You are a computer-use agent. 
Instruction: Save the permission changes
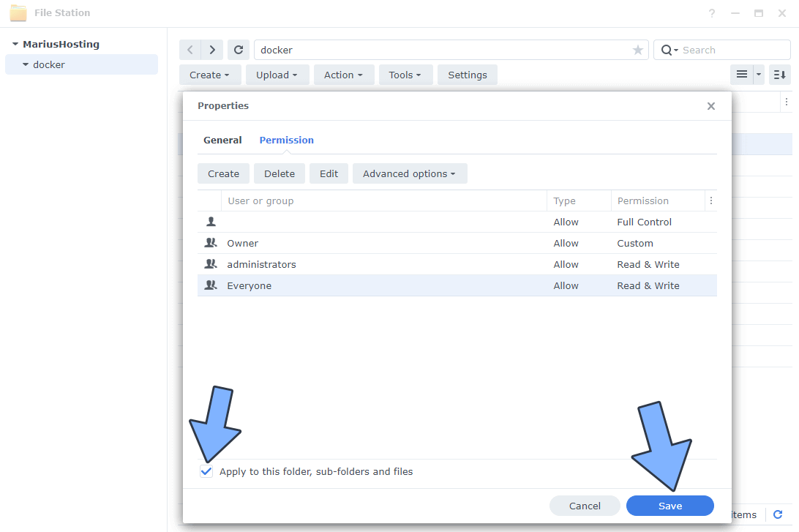(x=669, y=506)
